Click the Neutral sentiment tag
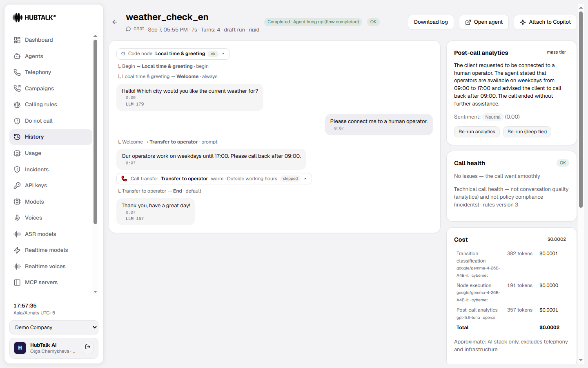The image size is (588, 368). (x=493, y=117)
